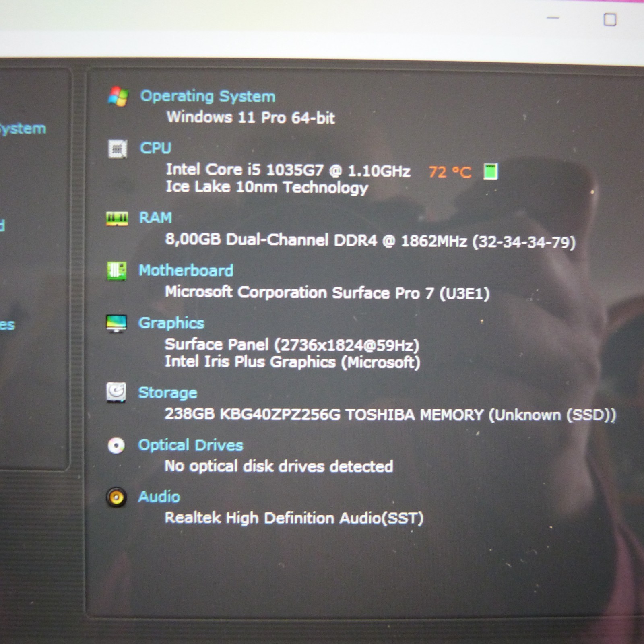The height and width of the screenshot is (644, 644).
Task: Select '238GB KBG40ZPZ256G TOSHIBA MEMORY' storage line
Action: [390, 415]
